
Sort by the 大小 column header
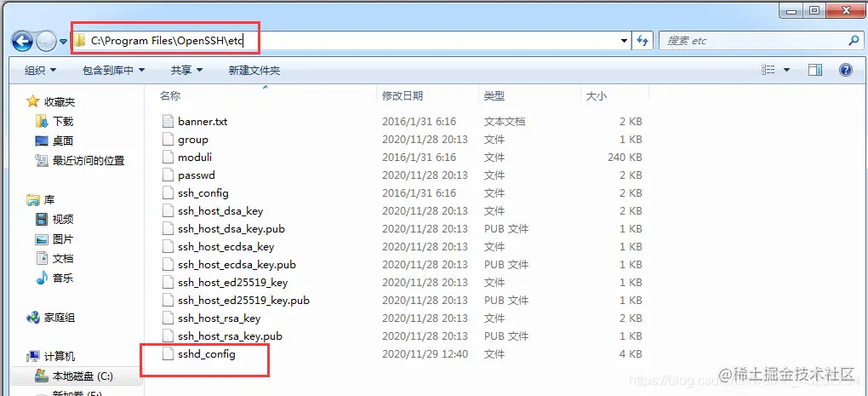(x=597, y=96)
